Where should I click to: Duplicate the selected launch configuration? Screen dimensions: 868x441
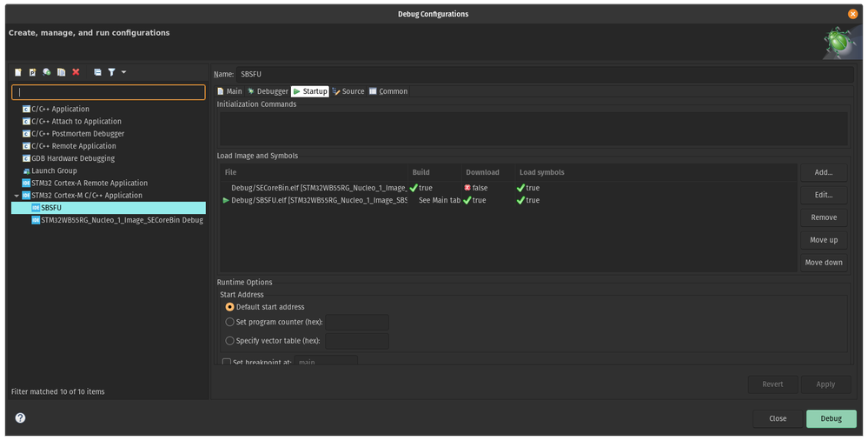click(x=62, y=72)
